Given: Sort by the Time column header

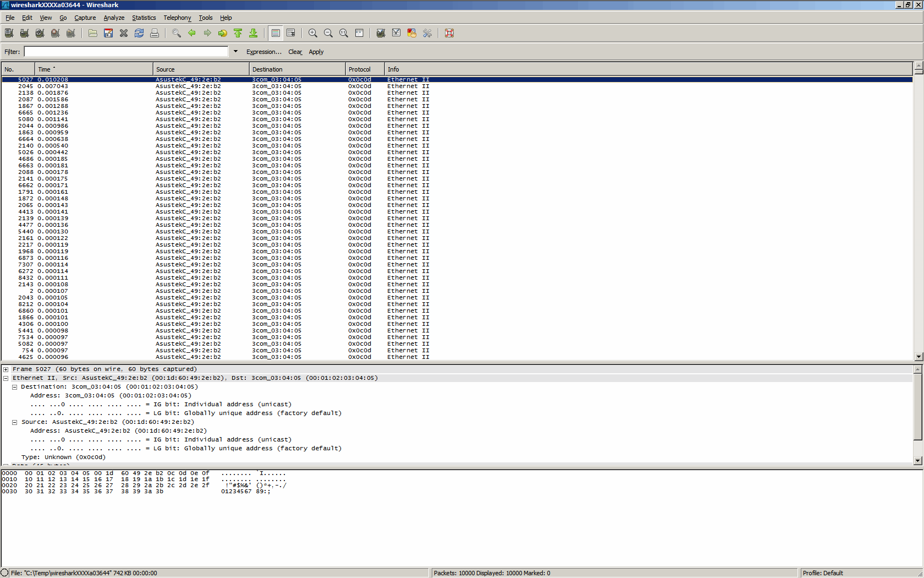Looking at the screenshot, I should coord(94,69).
